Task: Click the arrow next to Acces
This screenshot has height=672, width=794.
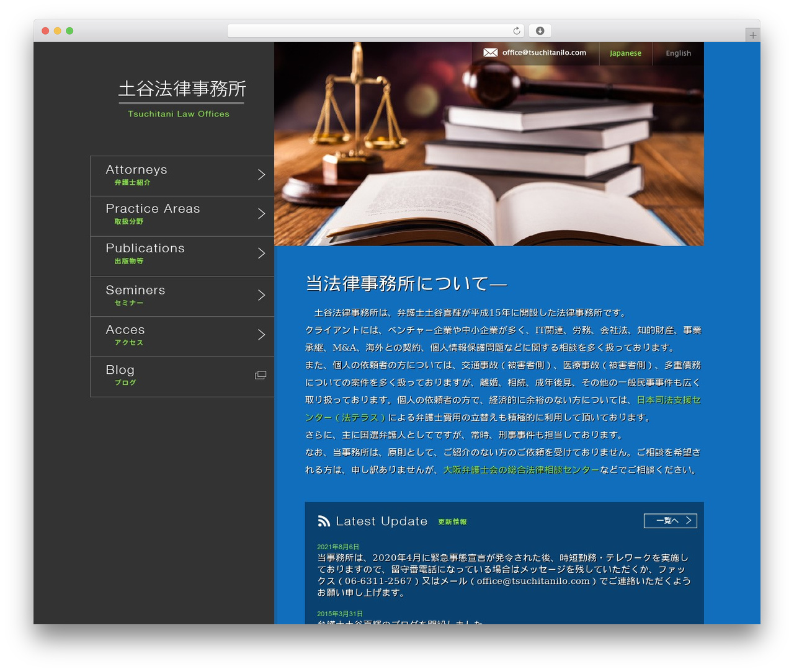Action: pos(262,335)
